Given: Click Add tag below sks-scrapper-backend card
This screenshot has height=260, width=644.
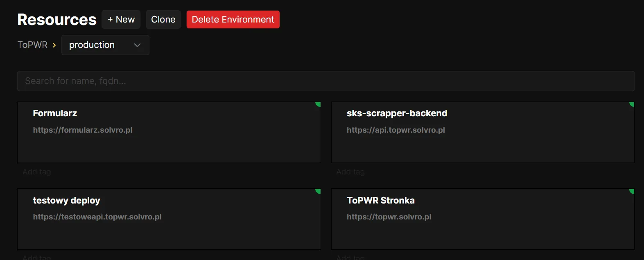Looking at the screenshot, I should click(x=350, y=172).
